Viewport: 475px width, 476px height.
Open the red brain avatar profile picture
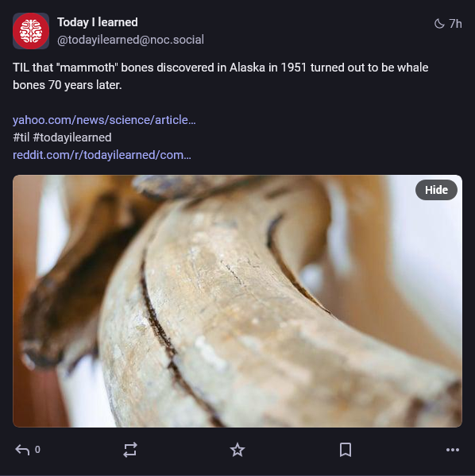tap(31, 31)
